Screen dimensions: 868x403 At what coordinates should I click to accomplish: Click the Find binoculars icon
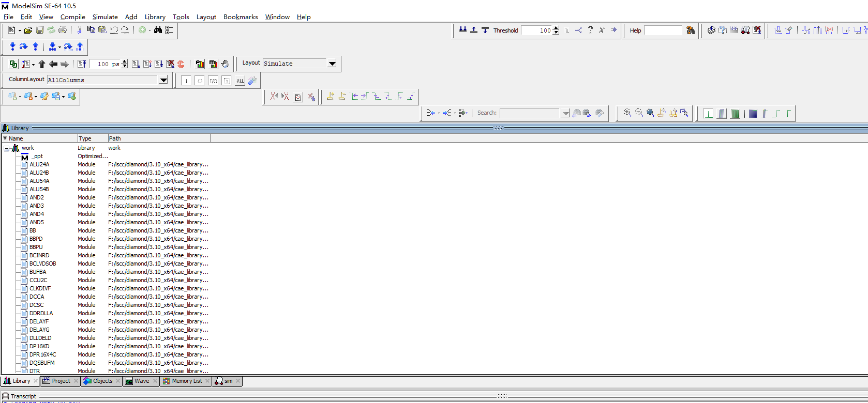click(x=158, y=30)
